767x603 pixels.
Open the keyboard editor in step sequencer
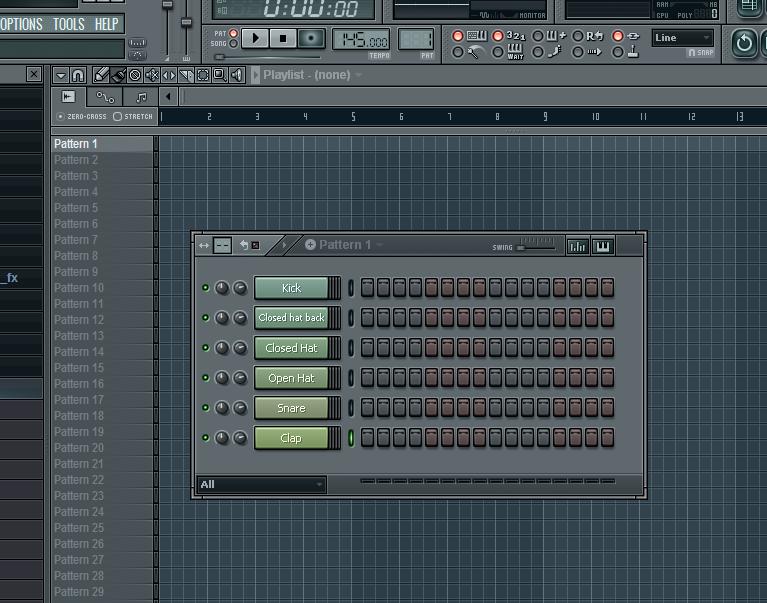point(603,245)
